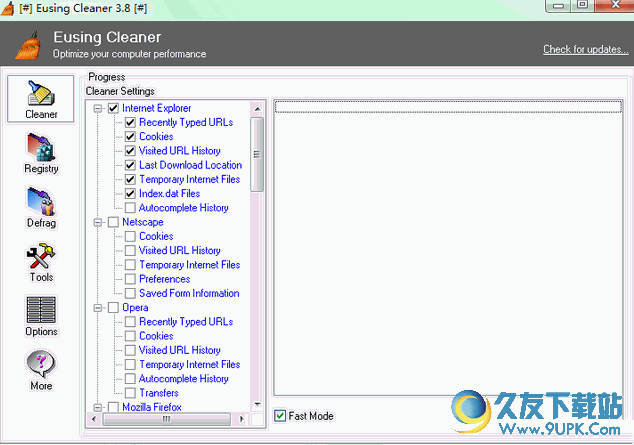Toggle the Fast Mode checkbox

(x=280, y=415)
